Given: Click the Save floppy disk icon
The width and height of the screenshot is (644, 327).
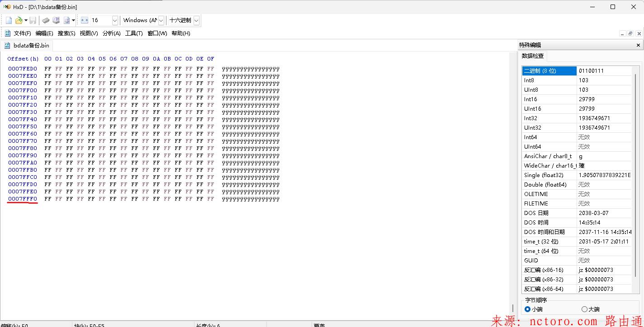Looking at the screenshot, I should pos(33,20).
